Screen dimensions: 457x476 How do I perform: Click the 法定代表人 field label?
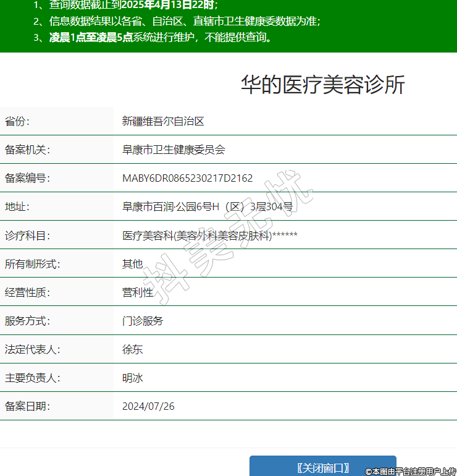(32, 349)
